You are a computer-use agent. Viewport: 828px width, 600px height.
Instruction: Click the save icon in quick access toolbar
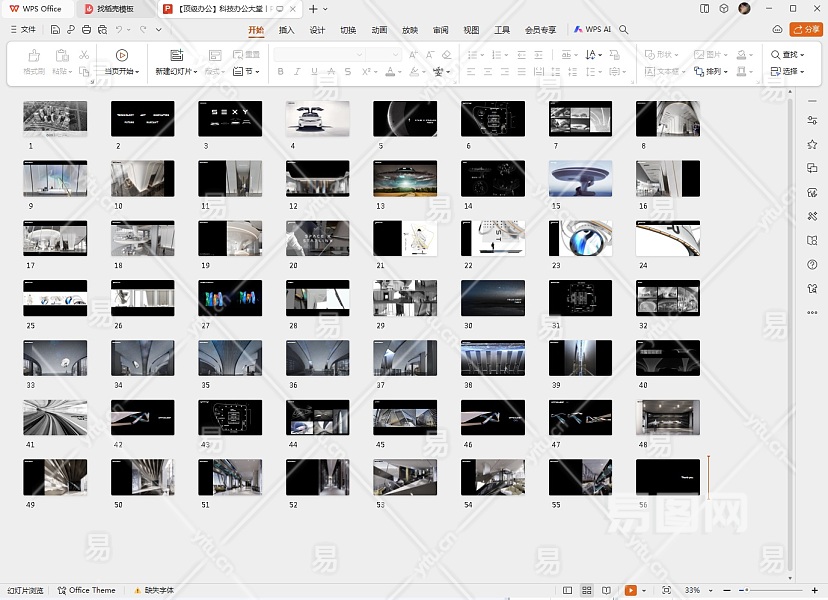pyautogui.click(x=55, y=30)
